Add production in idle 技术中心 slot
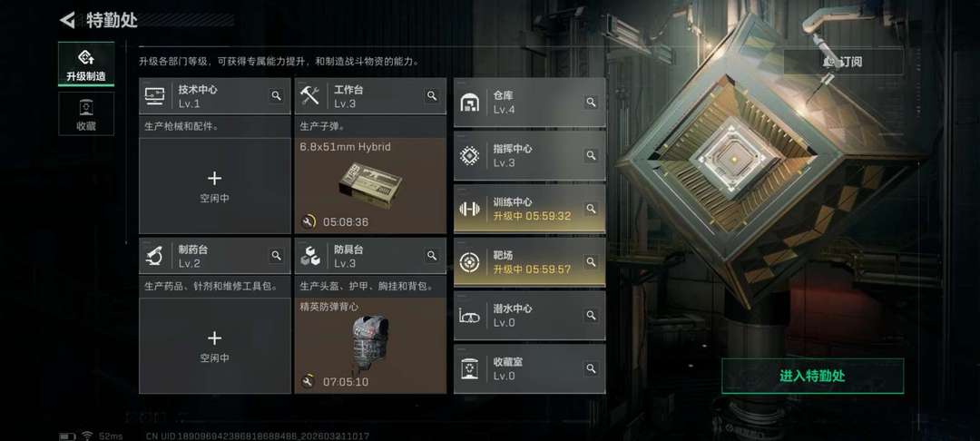Screen dimensions: 980x441 click(x=214, y=185)
